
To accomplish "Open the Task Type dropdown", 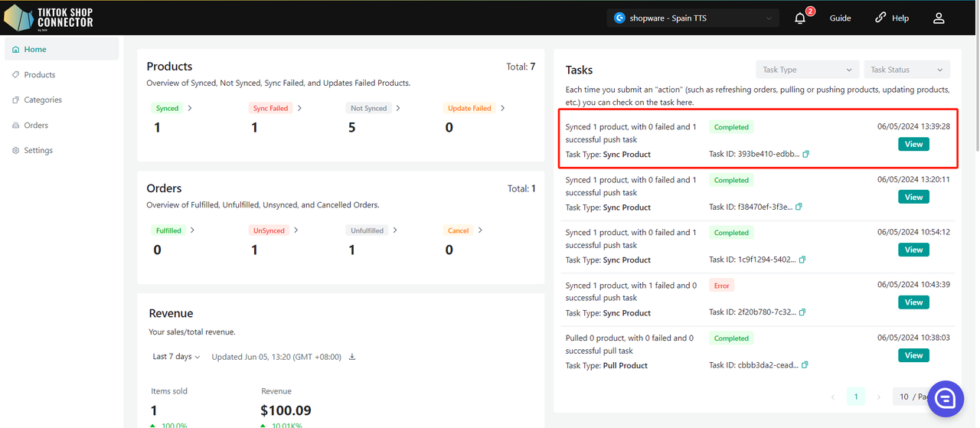I will (807, 70).
